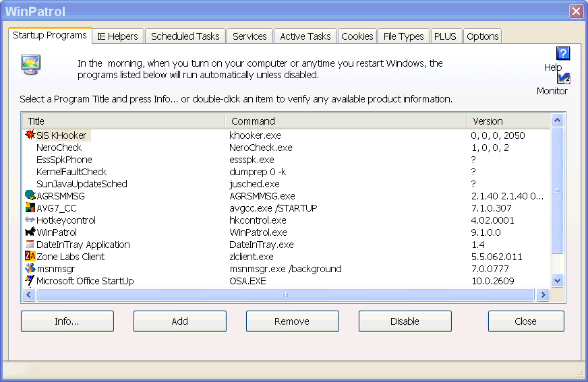Open the PLUS tab
This screenshot has width=588, height=382.
[445, 36]
